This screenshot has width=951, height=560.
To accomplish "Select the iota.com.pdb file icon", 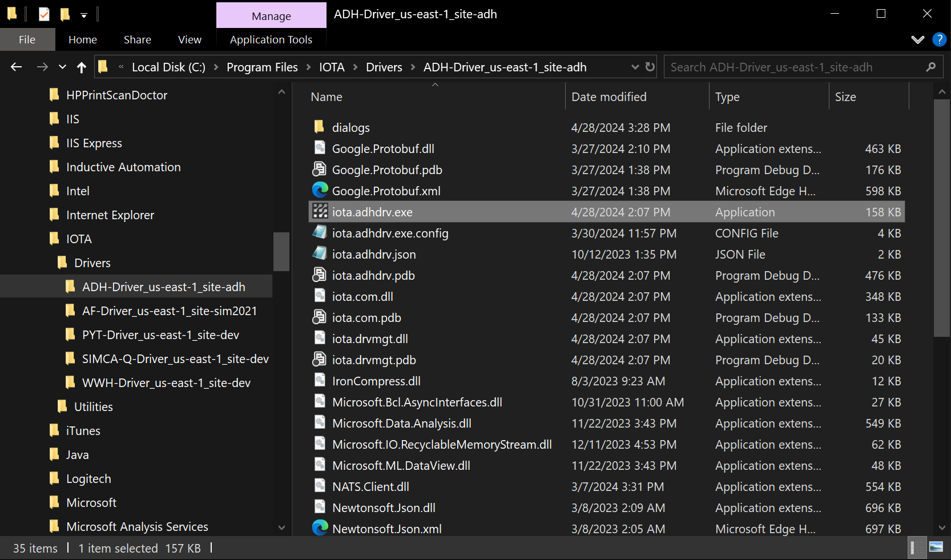I will point(320,317).
